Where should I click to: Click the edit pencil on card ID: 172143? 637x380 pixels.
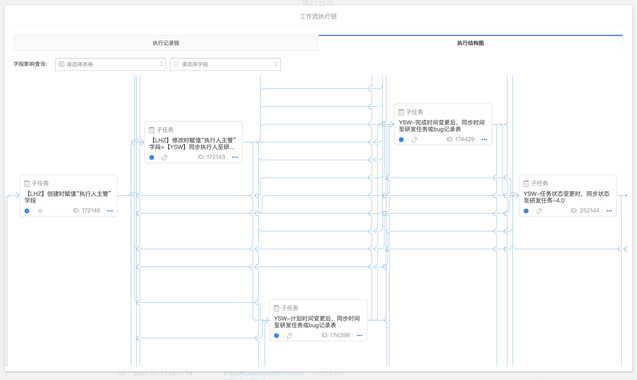pos(165,158)
